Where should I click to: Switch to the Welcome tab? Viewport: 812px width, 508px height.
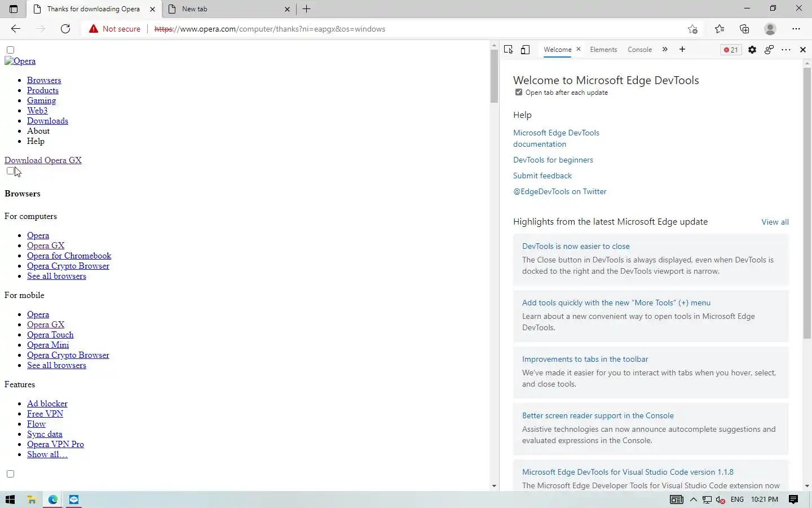[x=557, y=50]
